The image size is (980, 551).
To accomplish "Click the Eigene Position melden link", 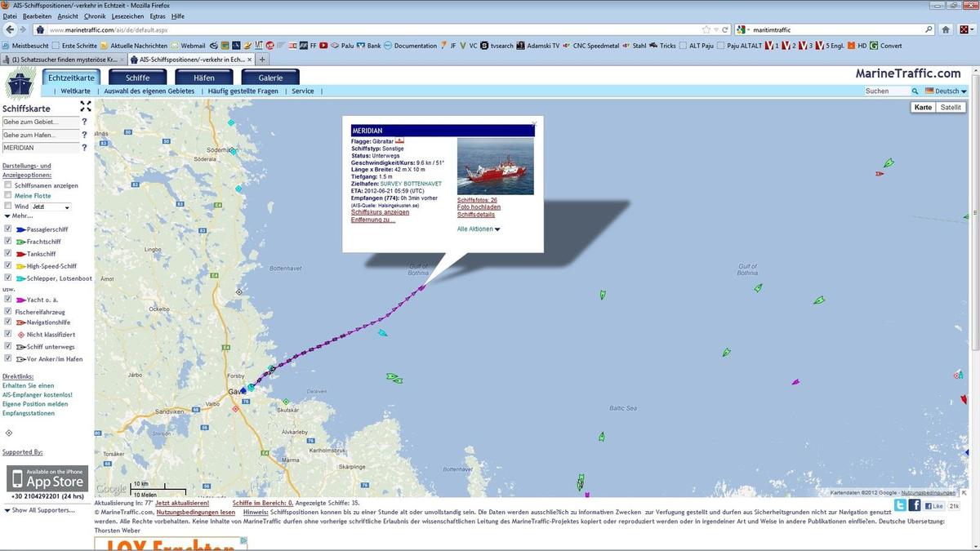I will [35, 404].
